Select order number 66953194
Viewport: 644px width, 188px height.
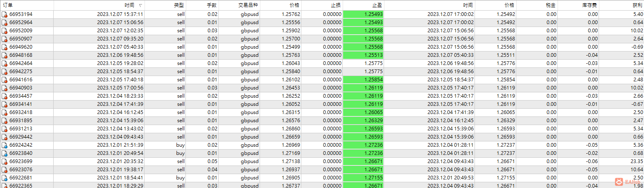tap(21, 14)
